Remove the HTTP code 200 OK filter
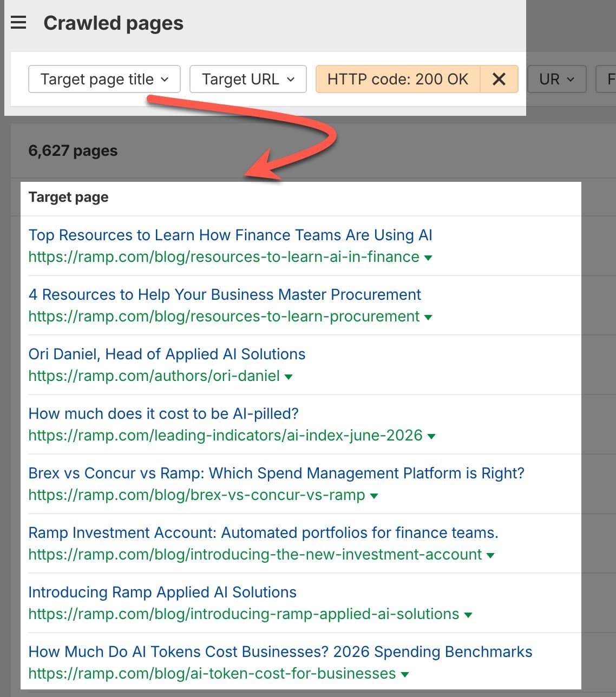Image resolution: width=616 pixels, height=697 pixels. click(499, 79)
